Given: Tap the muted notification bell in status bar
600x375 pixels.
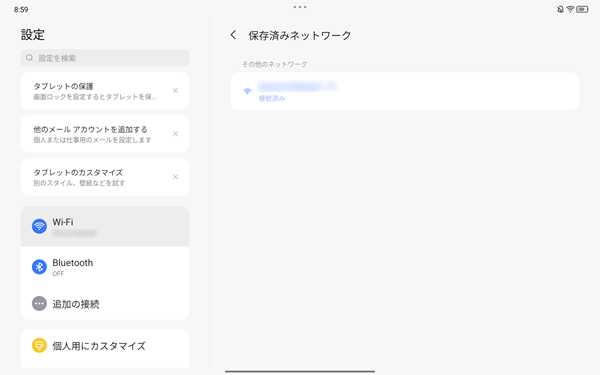Looking at the screenshot, I should (x=560, y=9).
